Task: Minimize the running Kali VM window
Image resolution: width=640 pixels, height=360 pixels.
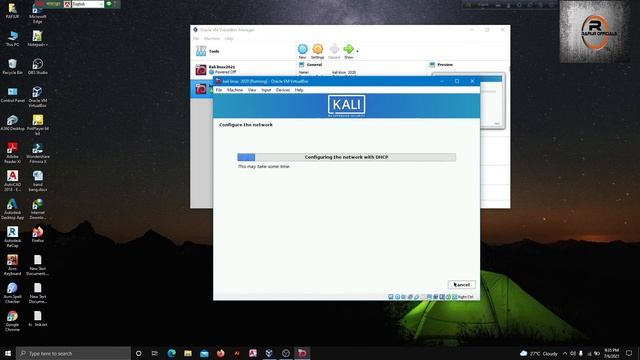Action: (442, 81)
